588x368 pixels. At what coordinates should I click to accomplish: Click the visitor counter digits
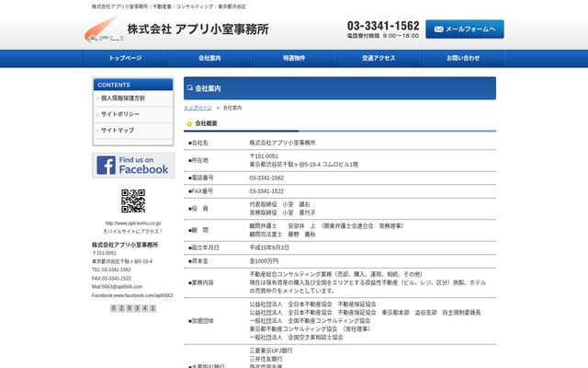pyautogui.click(x=133, y=308)
